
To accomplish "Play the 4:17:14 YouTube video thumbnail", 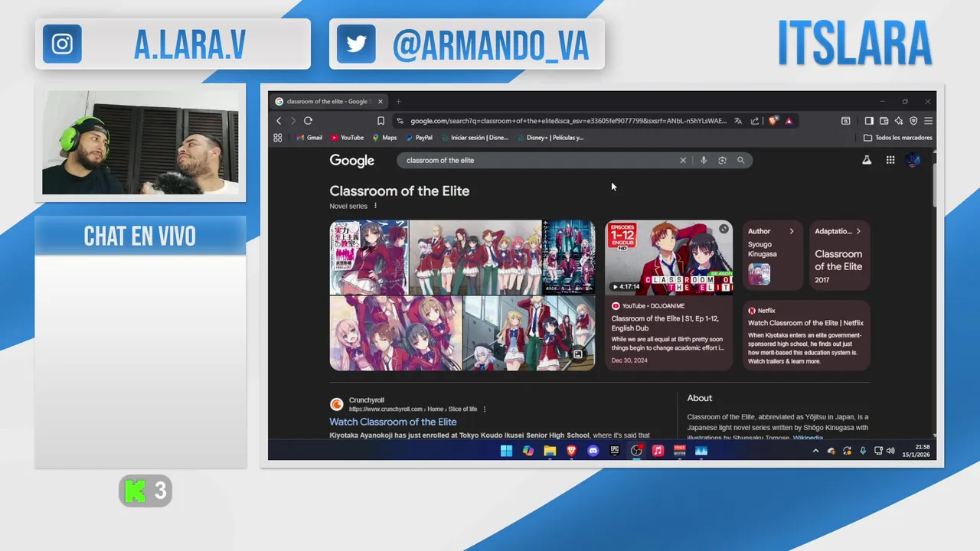I will click(668, 258).
